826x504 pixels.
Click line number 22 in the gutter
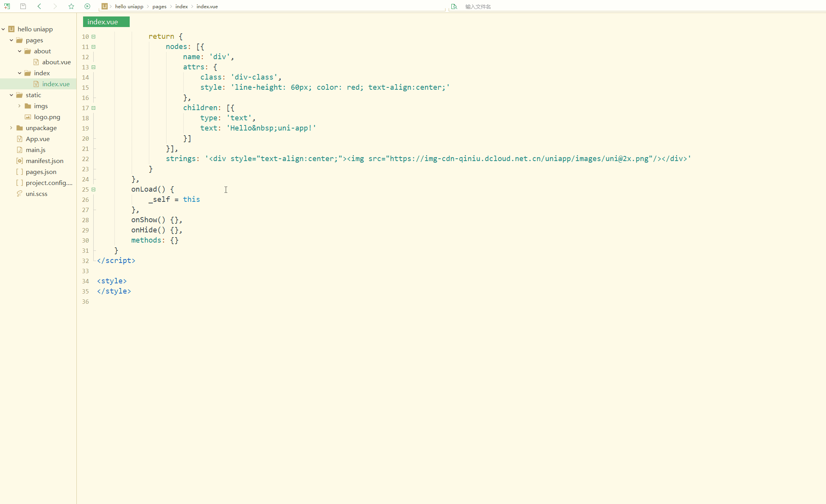pyautogui.click(x=85, y=159)
